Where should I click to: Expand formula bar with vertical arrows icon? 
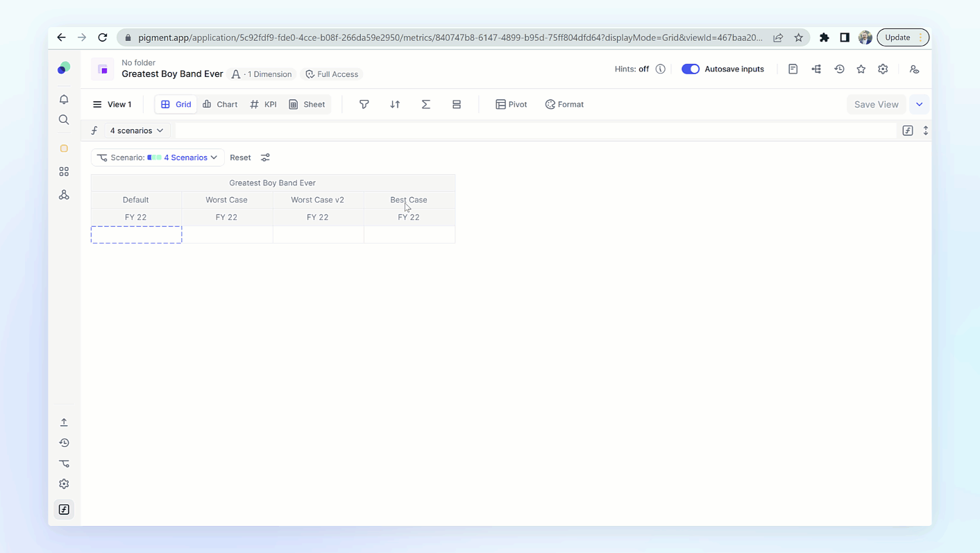[x=926, y=130]
